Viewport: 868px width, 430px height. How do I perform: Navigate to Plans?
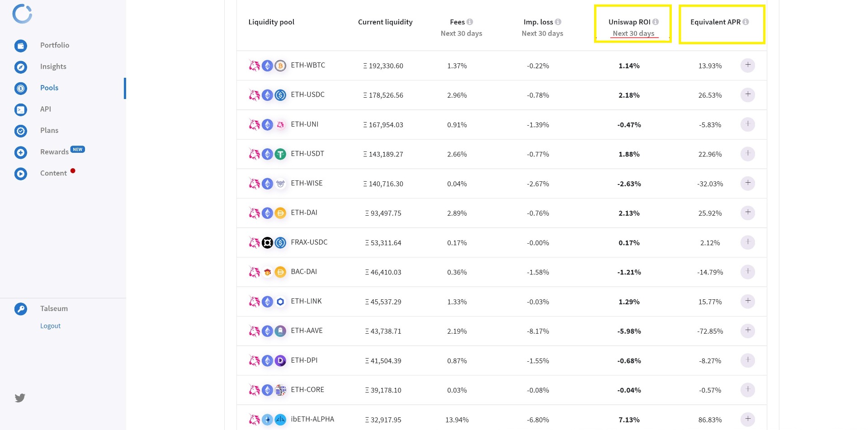(49, 130)
